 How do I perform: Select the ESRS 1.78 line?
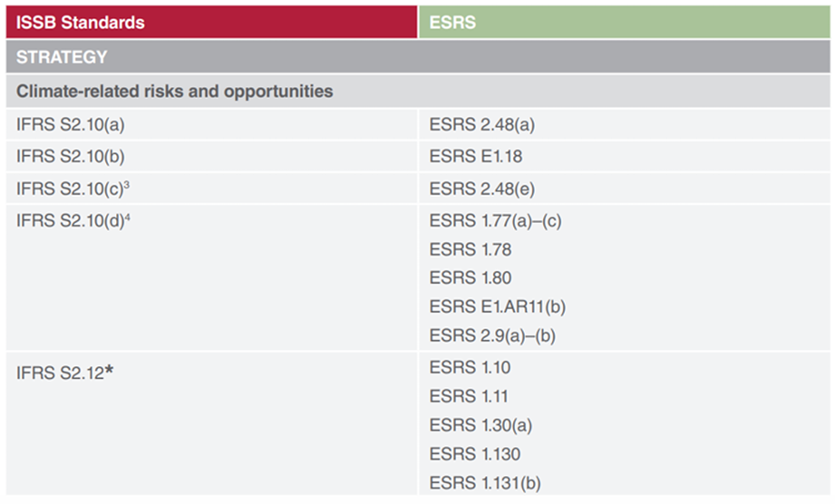(470, 248)
